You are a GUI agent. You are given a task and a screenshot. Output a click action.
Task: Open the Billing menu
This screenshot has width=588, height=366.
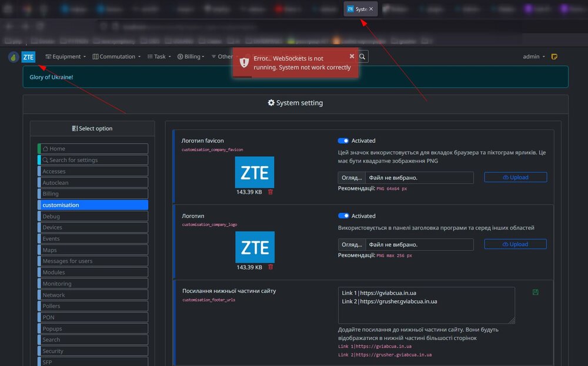(x=191, y=57)
